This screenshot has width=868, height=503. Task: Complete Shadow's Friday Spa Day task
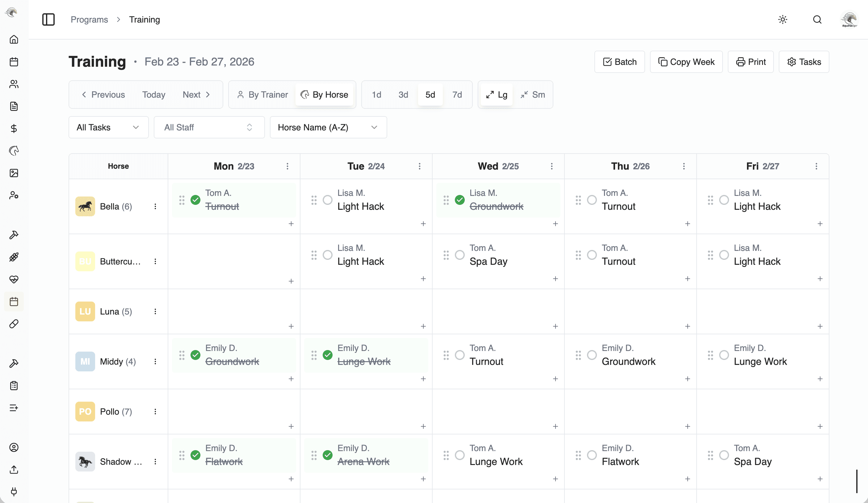click(724, 455)
